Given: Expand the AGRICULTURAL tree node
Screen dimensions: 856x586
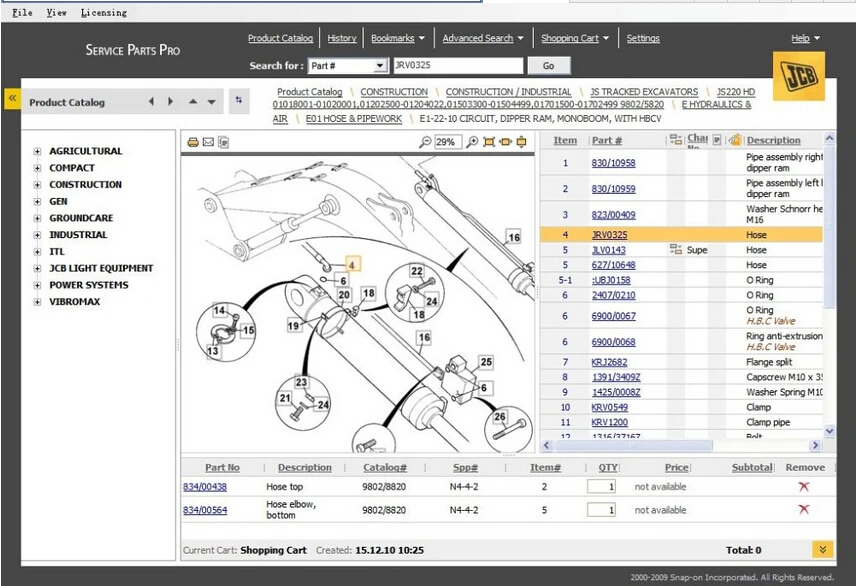Looking at the screenshot, I should [x=37, y=152].
